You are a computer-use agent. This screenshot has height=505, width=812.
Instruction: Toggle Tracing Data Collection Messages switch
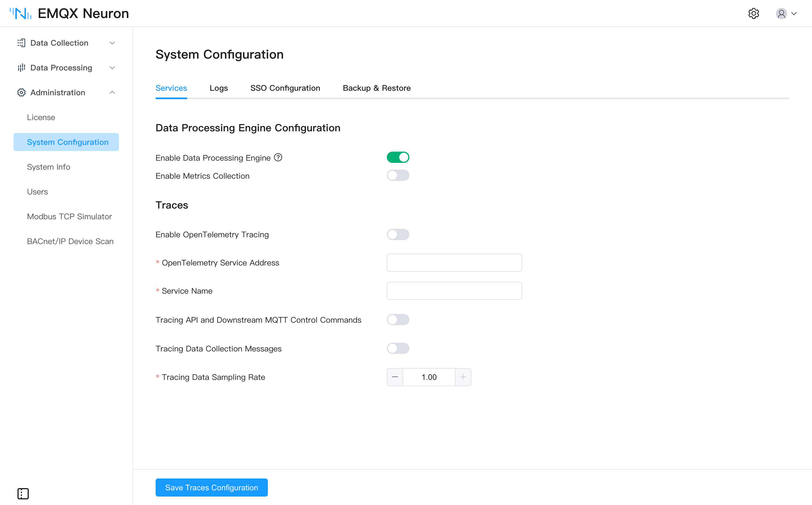[398, 348]
